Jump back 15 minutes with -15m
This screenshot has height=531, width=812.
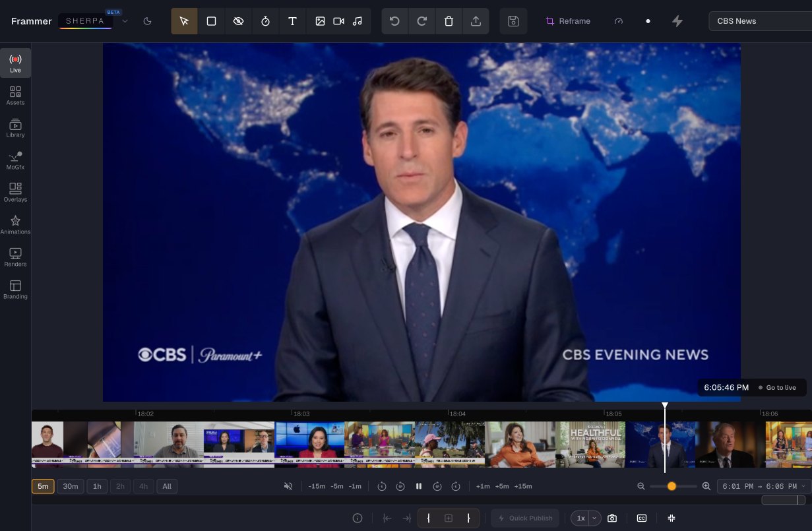click(x=317, y=486)
